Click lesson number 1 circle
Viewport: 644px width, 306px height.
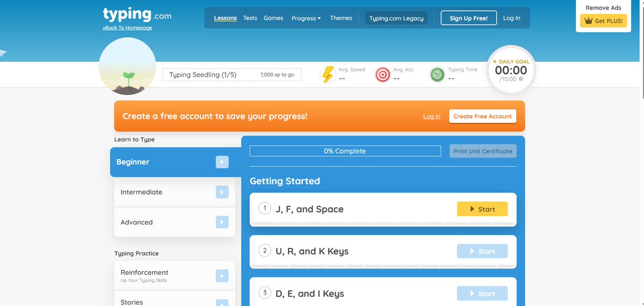(265, 208)
